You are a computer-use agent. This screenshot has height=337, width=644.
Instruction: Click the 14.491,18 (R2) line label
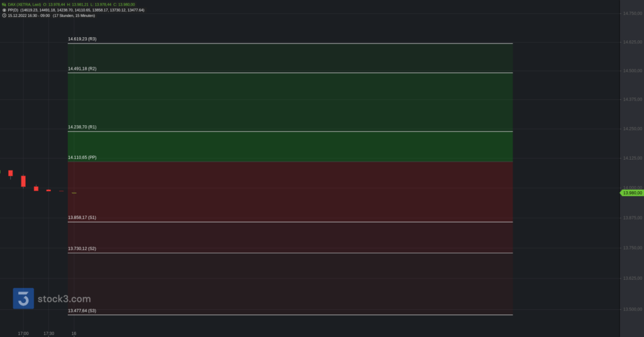click(82, 69)
